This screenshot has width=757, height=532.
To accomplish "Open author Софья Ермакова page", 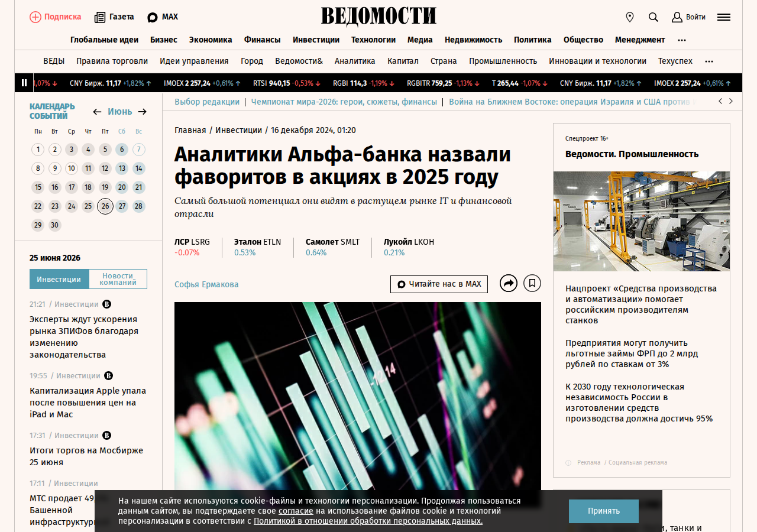I will [206, 284].
